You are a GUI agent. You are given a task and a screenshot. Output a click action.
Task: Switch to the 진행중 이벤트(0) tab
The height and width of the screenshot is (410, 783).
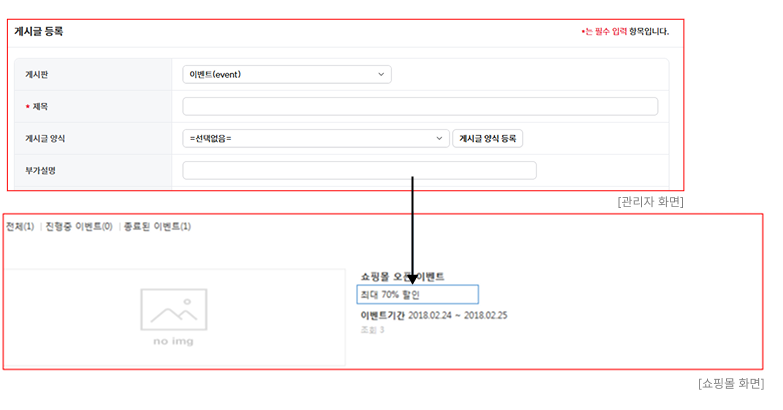pos(78,227)
